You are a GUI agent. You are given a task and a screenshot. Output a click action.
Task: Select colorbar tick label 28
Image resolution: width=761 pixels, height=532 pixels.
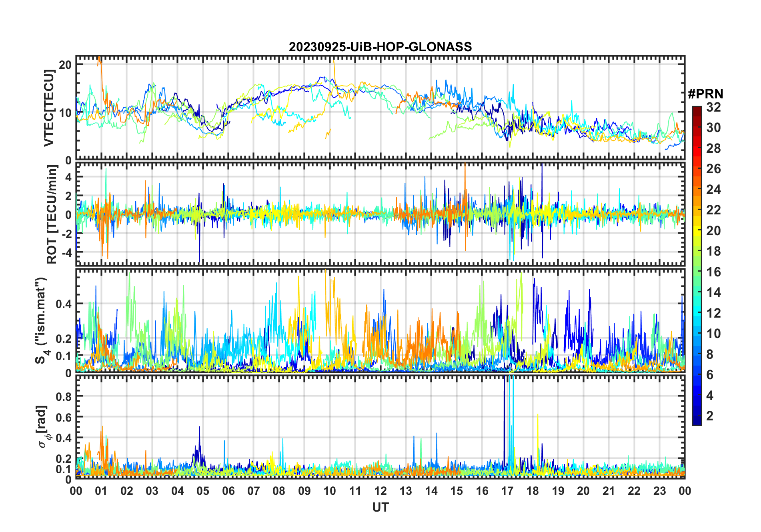713,148
